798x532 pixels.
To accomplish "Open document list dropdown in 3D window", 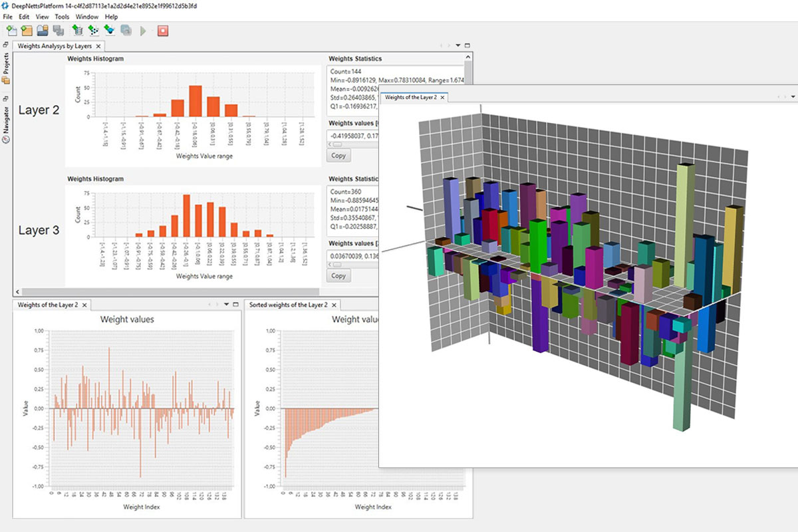I will pyautogui.click(x=793, y=97).
